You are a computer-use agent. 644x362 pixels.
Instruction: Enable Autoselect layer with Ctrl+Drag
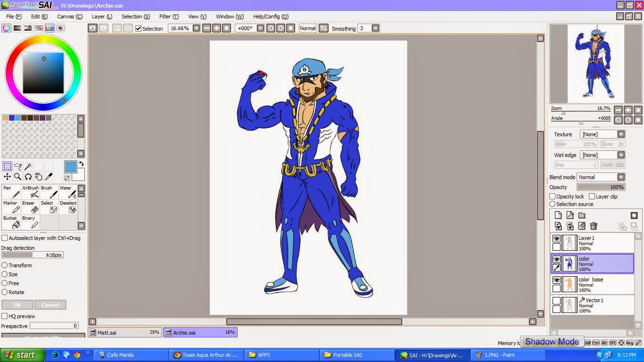coord(4,238)
